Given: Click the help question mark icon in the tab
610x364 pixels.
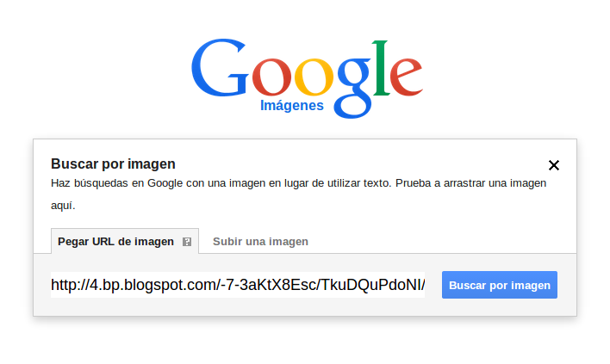Looking at the screenshot, I should [187, 242].
